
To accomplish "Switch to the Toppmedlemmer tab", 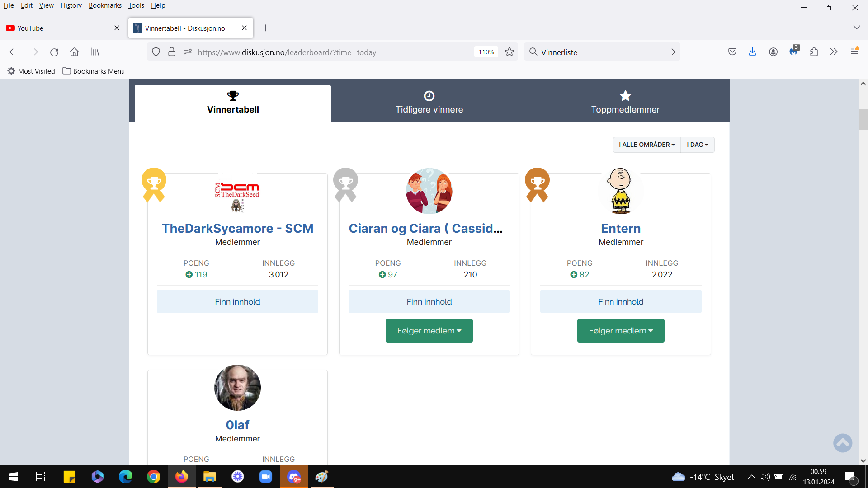I will (x=625, y=103).
